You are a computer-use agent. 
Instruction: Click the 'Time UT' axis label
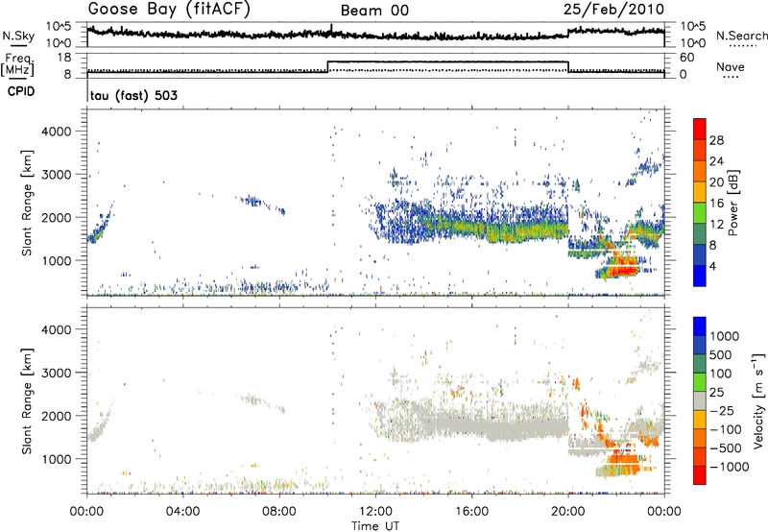click(375, 525)
